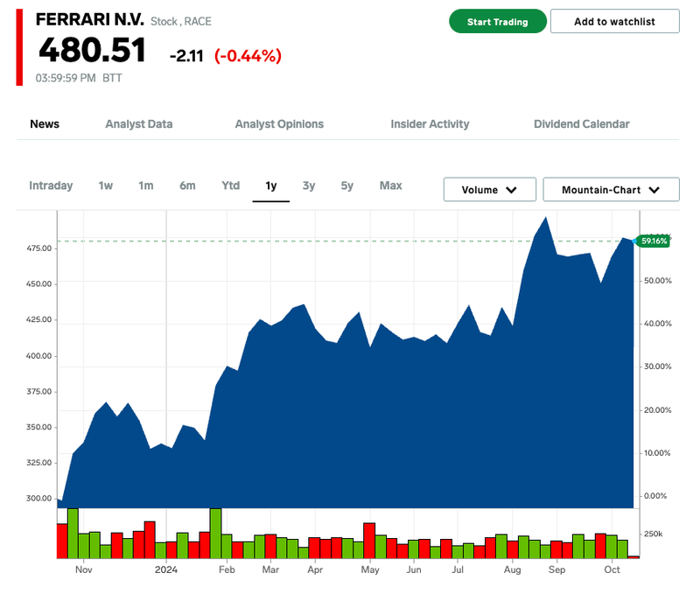This screenshot has height=594, width=700.
Task: Switch to Analyst Data tab
Action: (139, 124)
